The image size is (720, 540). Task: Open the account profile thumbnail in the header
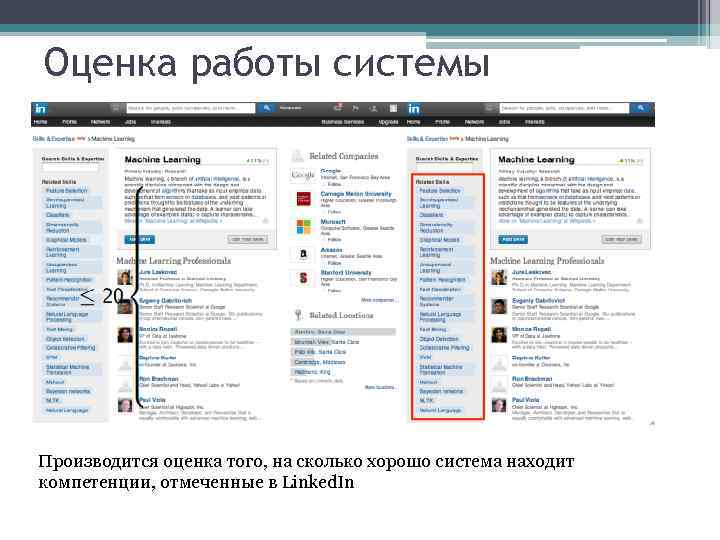(394, 108)
